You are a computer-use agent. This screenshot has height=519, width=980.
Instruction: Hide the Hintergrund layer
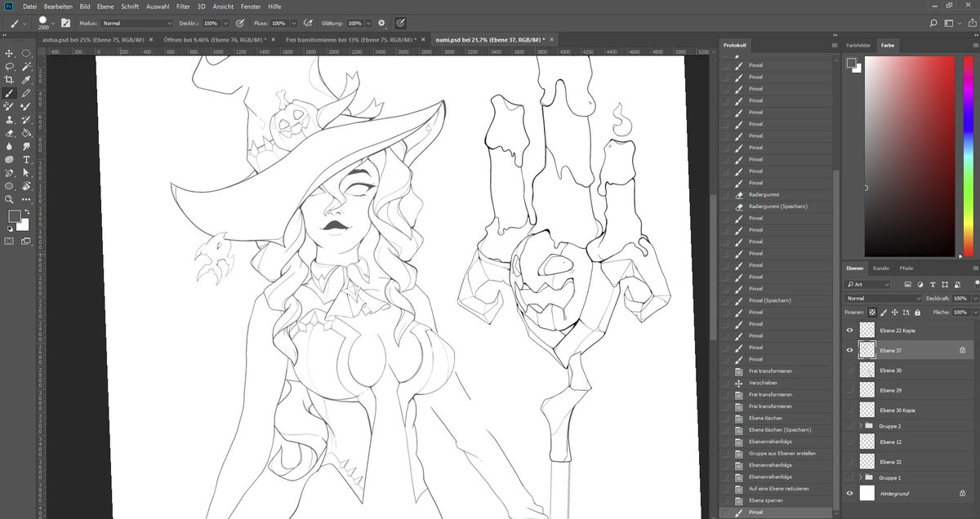pos(849,493)
